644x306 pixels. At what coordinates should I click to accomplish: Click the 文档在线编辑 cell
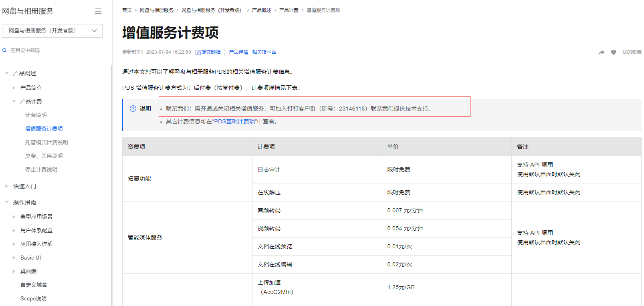[x=317, y=264]
